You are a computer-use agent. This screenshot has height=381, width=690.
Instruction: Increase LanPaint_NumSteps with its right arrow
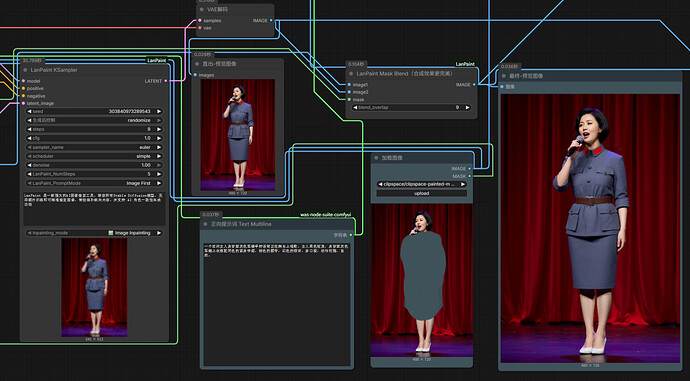pyautogui.click(x=159, y=174)
